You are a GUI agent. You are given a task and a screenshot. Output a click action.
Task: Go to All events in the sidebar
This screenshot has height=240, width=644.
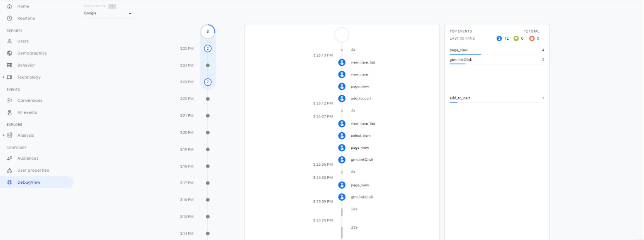(27, 113)
